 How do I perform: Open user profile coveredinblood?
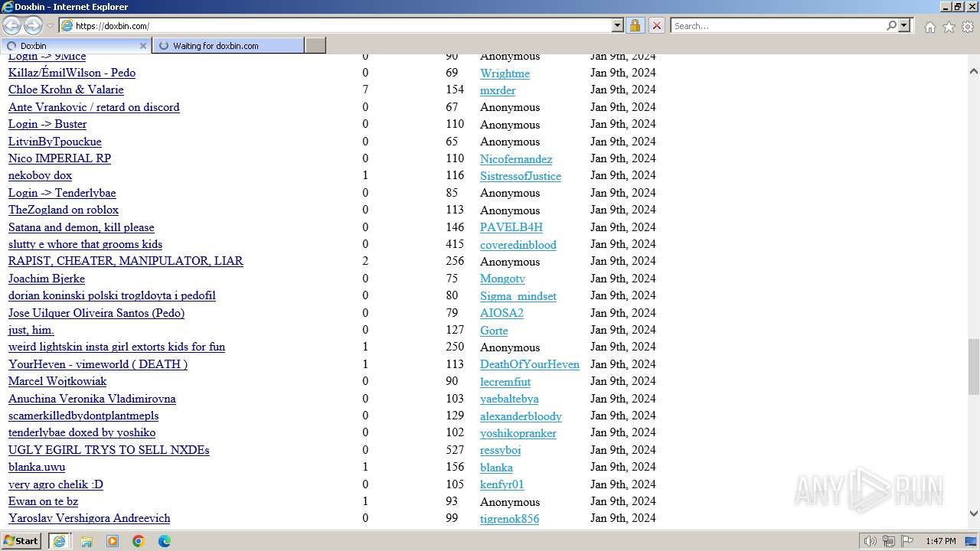tap(518, 245)
